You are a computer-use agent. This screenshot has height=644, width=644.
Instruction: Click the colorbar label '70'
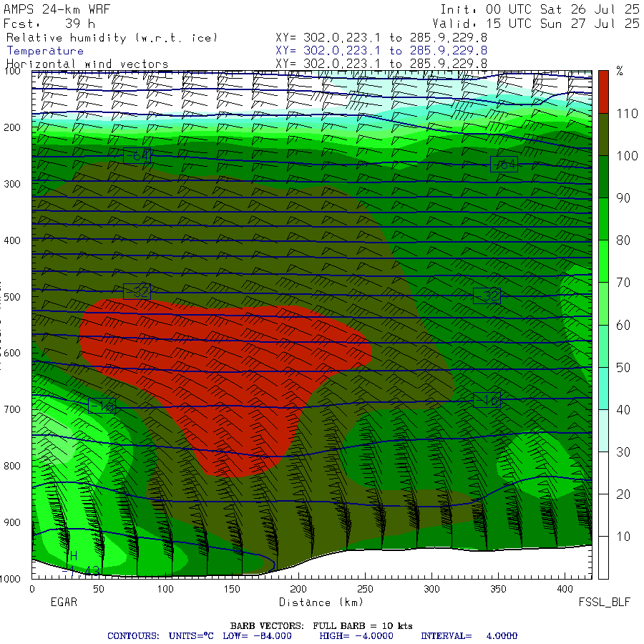tap(623, 283)
